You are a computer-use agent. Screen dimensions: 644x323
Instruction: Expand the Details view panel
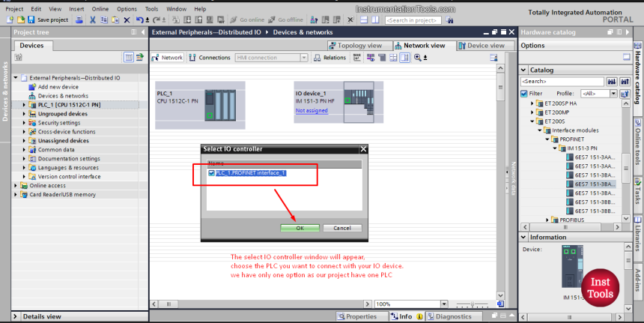pos(15,316)
